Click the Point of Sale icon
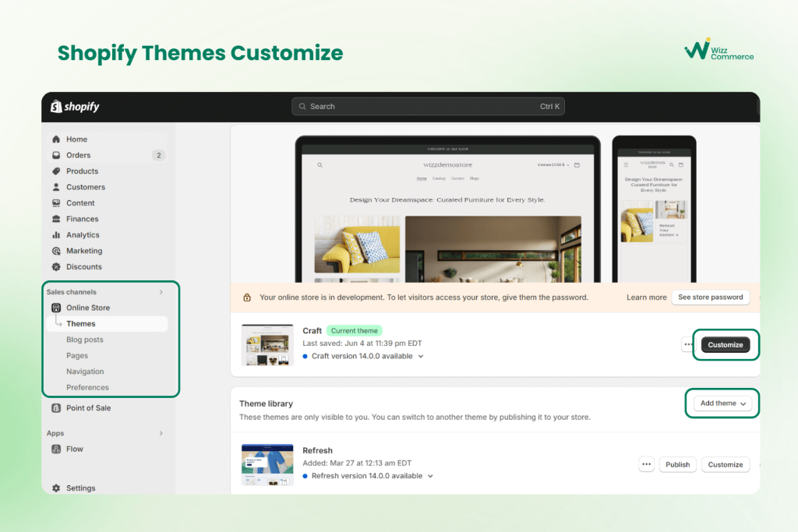798x532 pixels. 56,408
